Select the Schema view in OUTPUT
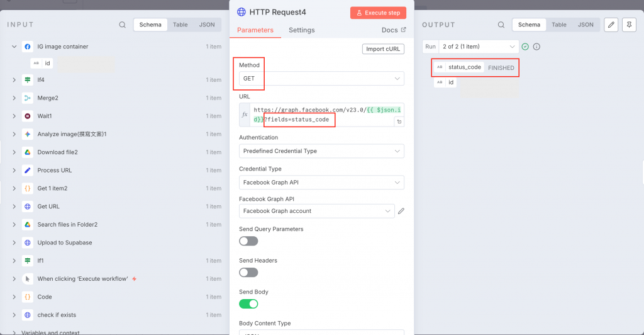 pyautogui.click(x=529, y=25)
